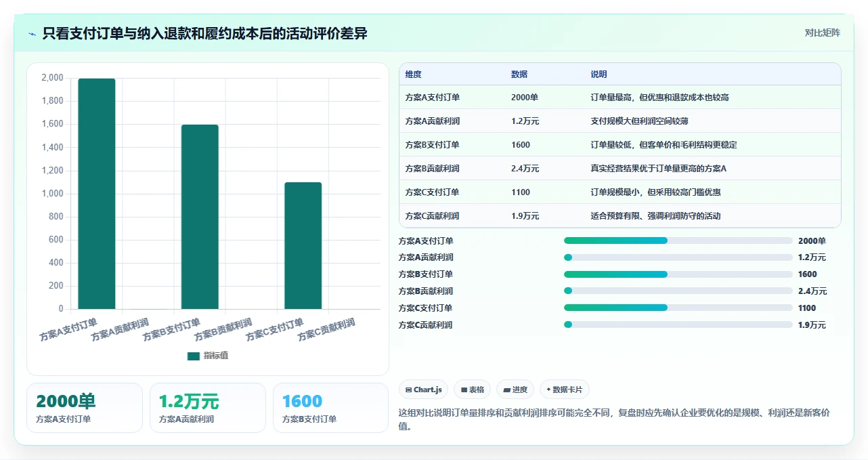
Task: Click the 方案A支付订单 progress bar
Action: (x=678, y=241)
